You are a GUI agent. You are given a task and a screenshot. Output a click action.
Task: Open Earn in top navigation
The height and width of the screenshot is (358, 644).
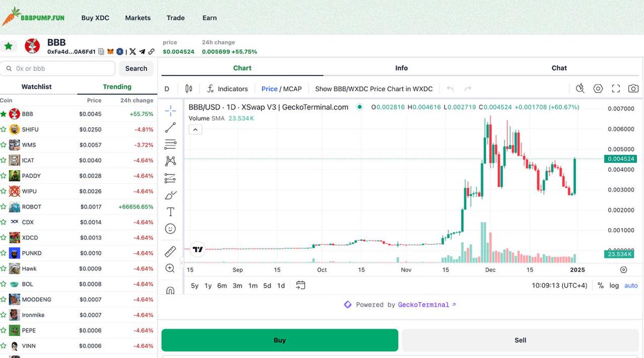pyautogui.click(x=210, y=18)
